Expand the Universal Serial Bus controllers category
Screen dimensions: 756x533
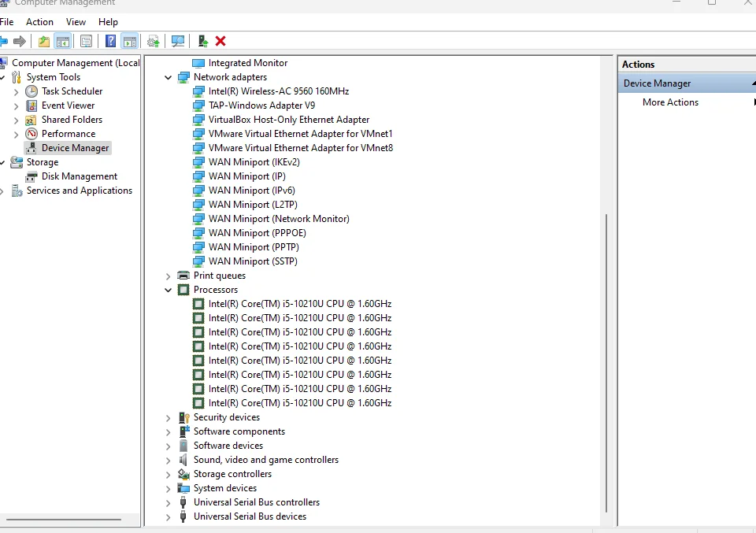168,503
